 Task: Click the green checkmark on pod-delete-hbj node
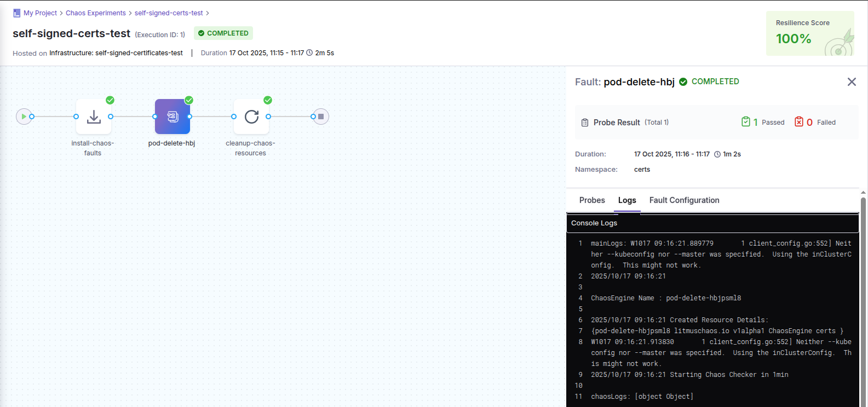189,100
